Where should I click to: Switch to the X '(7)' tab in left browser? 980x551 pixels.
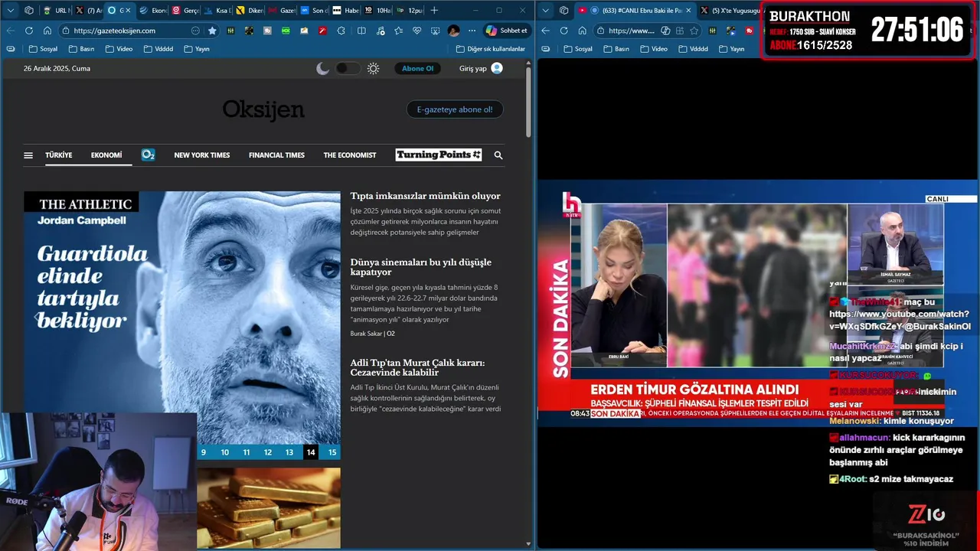click(x=89, y=11)
